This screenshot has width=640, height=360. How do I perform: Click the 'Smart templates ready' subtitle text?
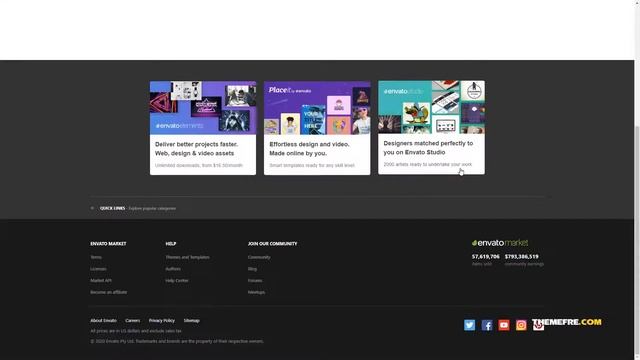coord(312,165)
